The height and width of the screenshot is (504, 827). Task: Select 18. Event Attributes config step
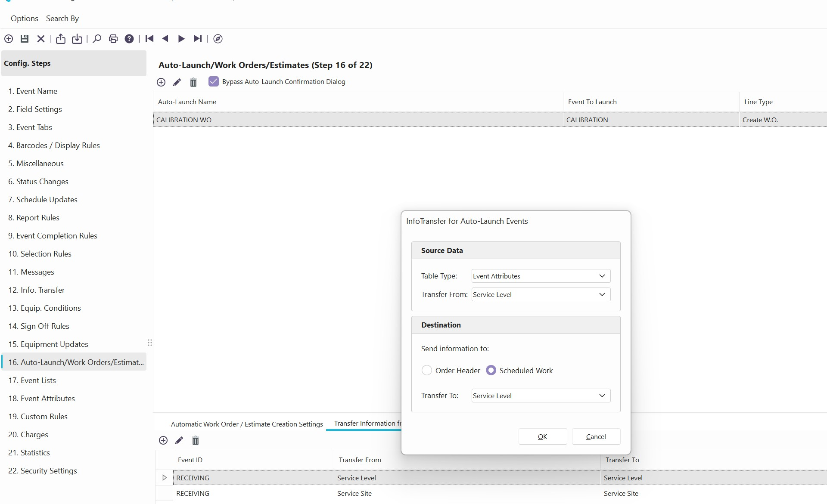point(41,399)
